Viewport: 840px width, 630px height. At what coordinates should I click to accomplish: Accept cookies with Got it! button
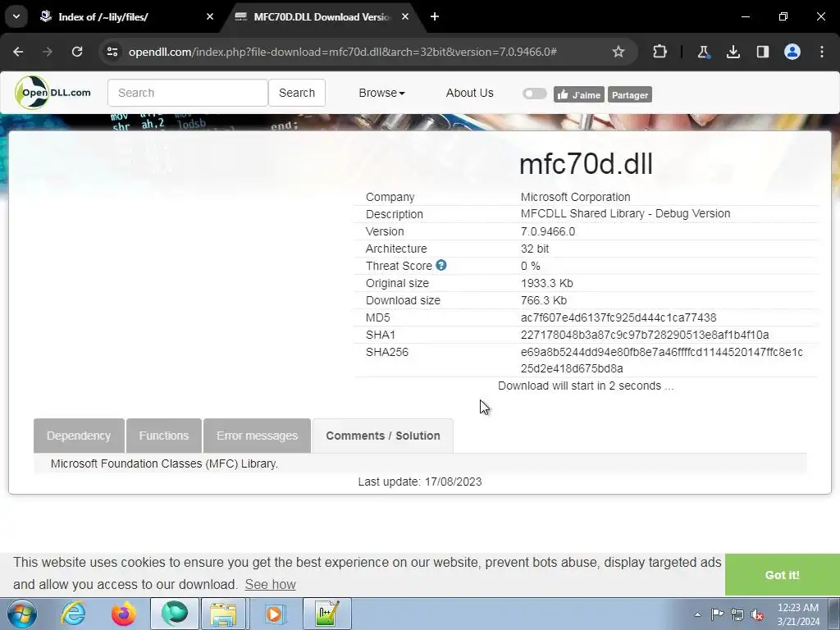782,575
